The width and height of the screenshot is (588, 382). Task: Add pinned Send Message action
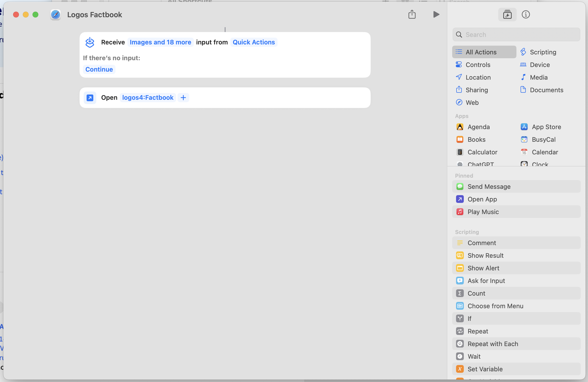[516, 187]
